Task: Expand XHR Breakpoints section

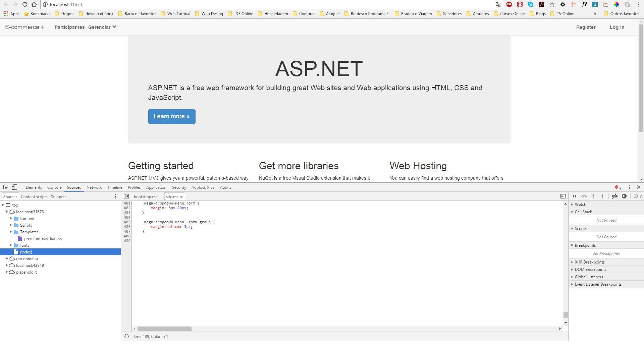Action: click(572, 262)
